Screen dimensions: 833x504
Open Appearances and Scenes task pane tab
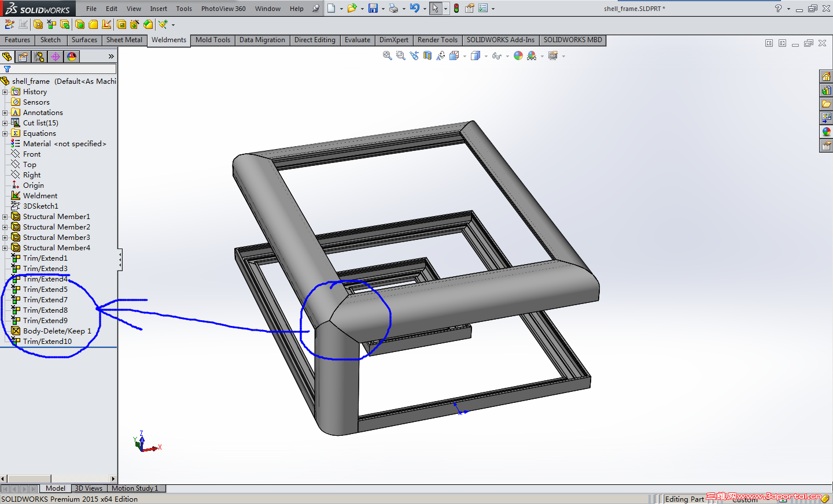826,132
